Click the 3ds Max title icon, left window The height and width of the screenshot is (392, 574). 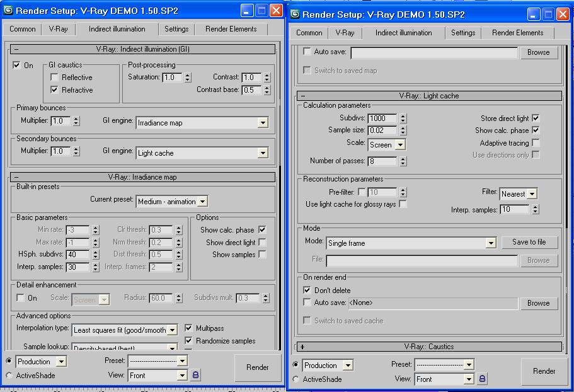(8, 10)
